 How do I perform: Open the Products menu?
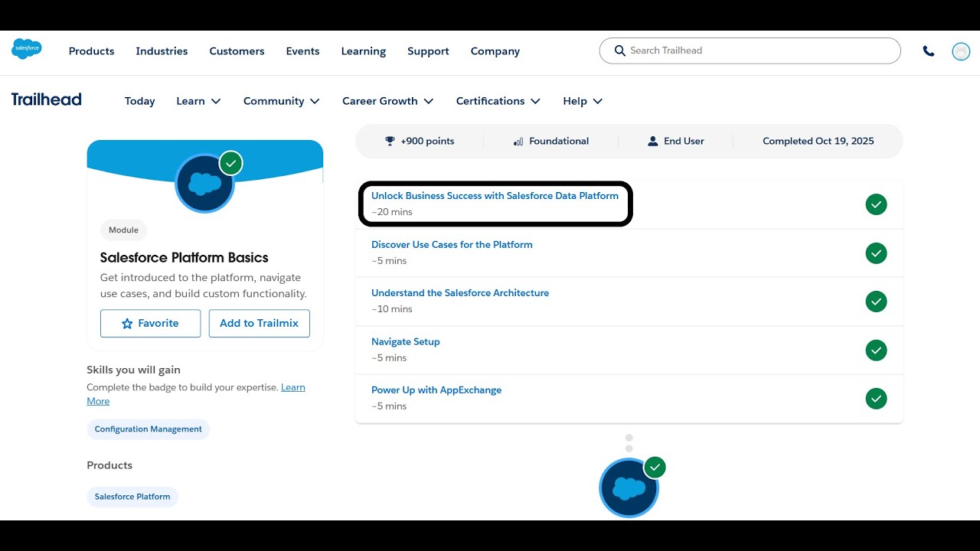coord(91,51)
